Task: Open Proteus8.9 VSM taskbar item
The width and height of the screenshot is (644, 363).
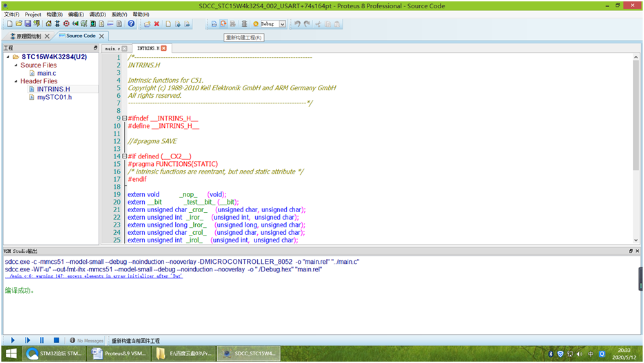Action: pos(119,354)
